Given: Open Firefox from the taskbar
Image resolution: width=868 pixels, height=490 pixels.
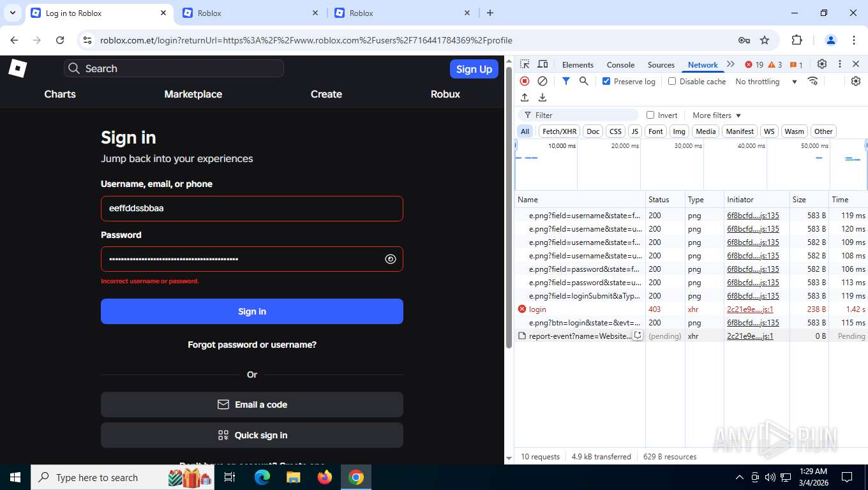Looking at the screenshot, I should (x=325, y=477).
